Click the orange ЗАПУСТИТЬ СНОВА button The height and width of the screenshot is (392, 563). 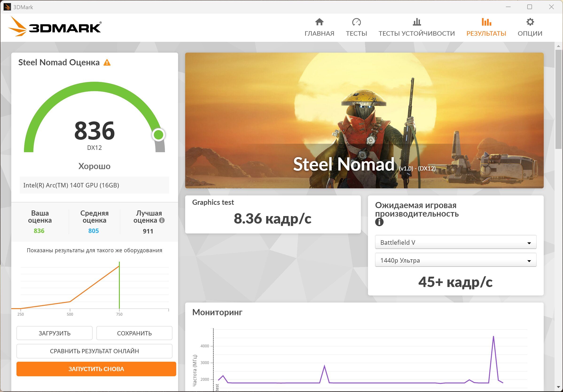[96, 369]
